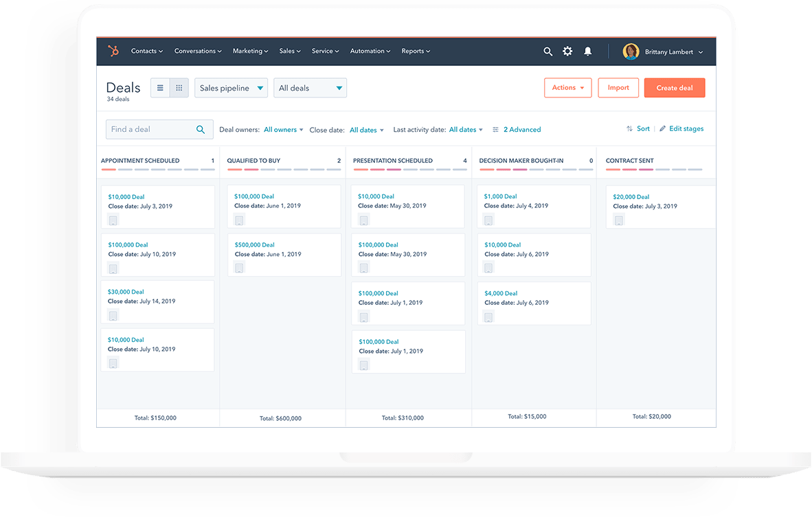812x517 pixels.
Task: Click inside the Find a deal search field
Action: coord(151,129)
